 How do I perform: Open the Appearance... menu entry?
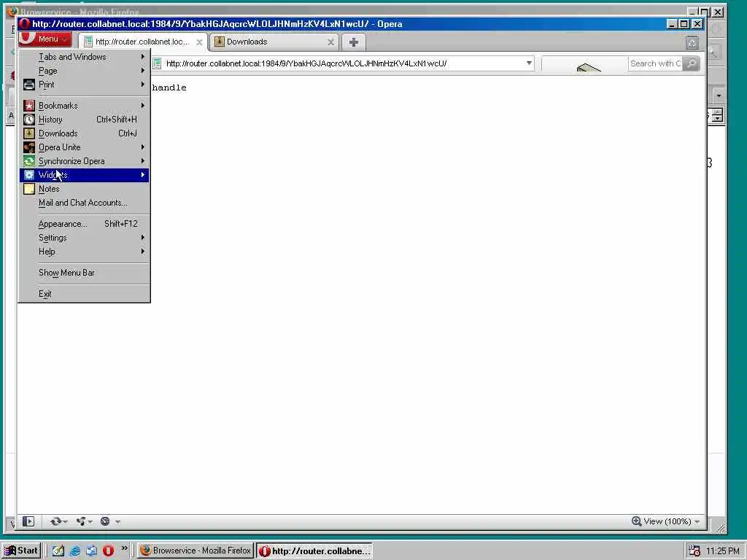[x=85, y=224]
